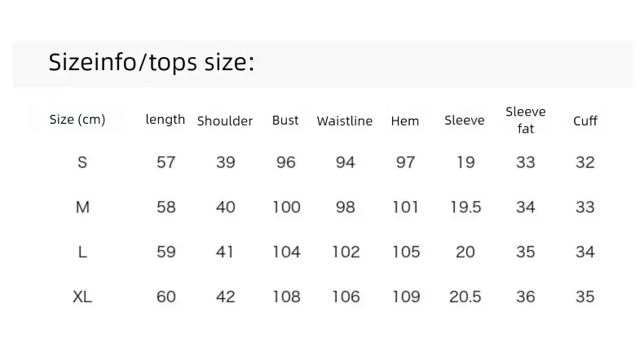Click the length value 57

(166, 162)
